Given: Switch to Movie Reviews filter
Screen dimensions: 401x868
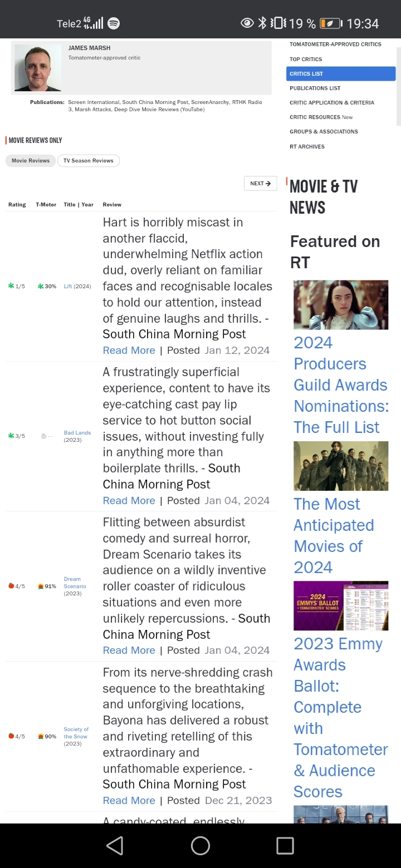Looking at the screenshot, I should pyautogui.click(x=31, y=161).
